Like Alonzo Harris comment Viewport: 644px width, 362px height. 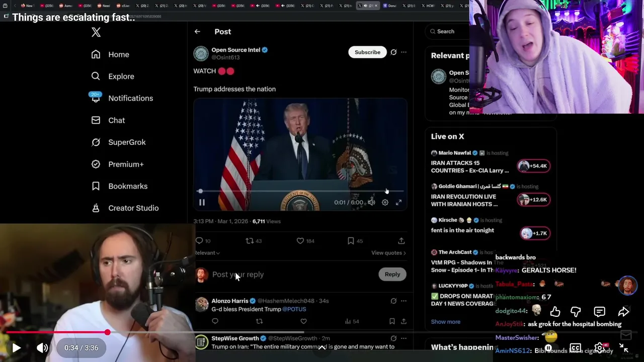click(303, 321)
